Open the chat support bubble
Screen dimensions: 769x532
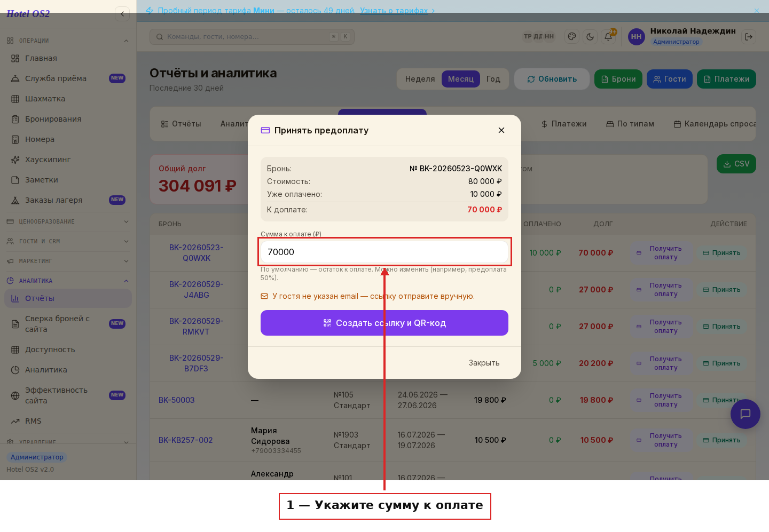[746, 414]
